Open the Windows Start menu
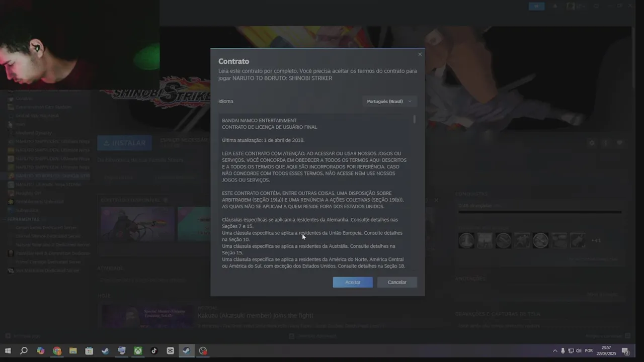Image resolution: width=644 pixels, height=362 pixels. (x=8, y=351)
